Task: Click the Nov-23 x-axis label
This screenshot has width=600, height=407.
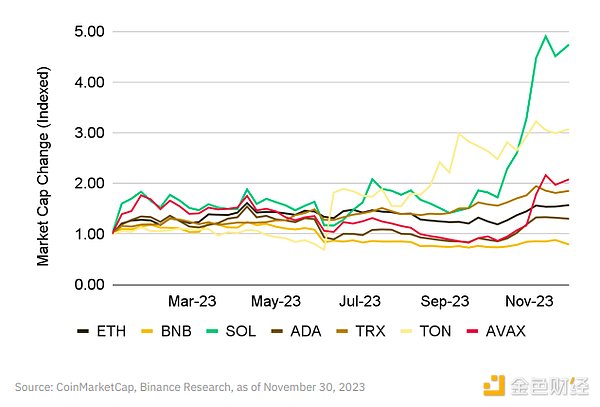Action: (x=529, y=300)
